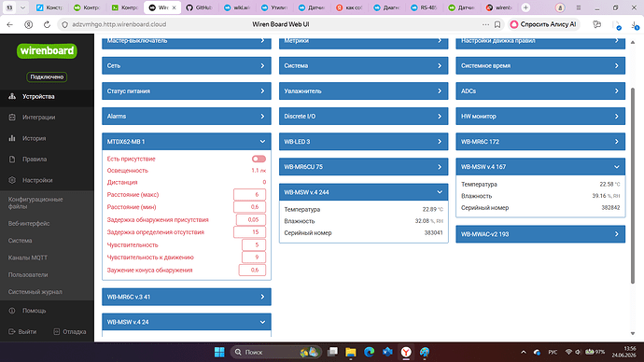Expand the Alarms device card

point(187,116)
